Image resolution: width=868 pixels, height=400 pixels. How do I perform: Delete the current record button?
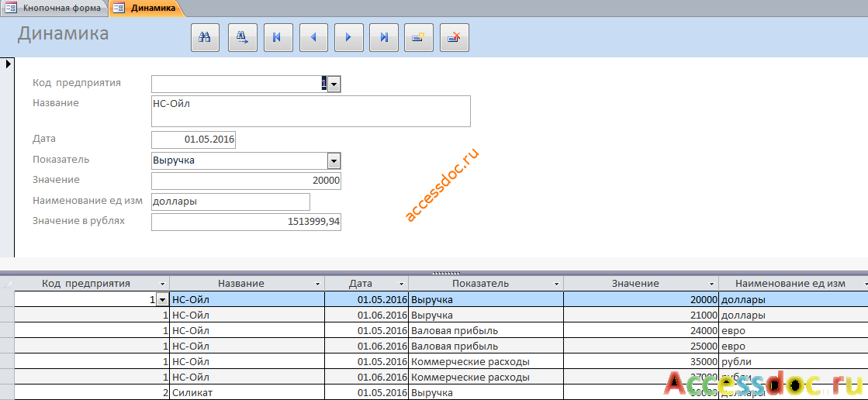coord(455,38)
